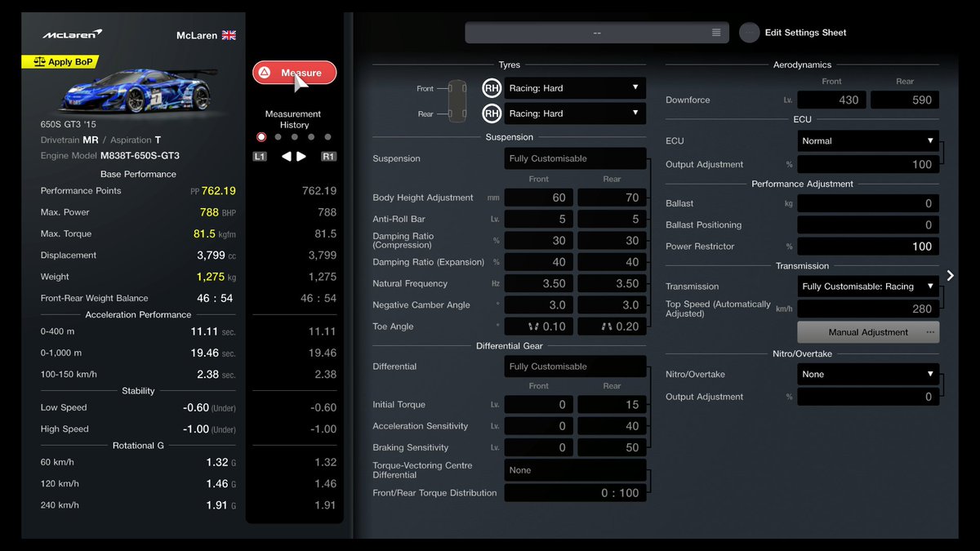Edit front Natural Frequency value
The width and height of the screenshot is (980, 551).
click(x=538, y=283)
